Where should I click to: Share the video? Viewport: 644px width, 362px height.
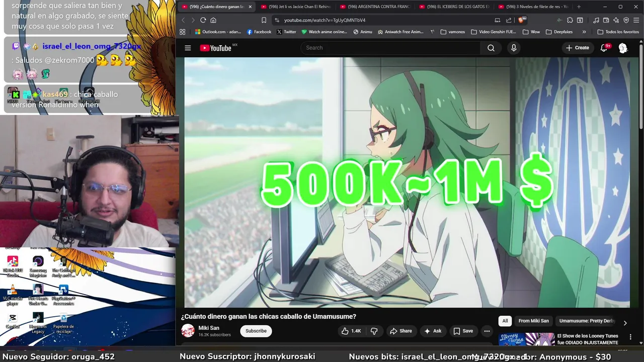401,331
